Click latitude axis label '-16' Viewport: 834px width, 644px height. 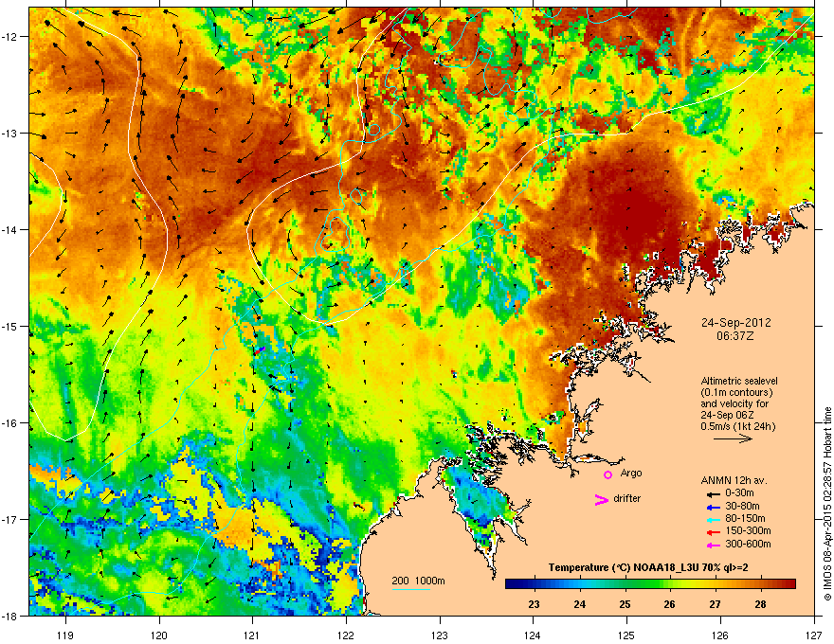click(x=10, y=423)
